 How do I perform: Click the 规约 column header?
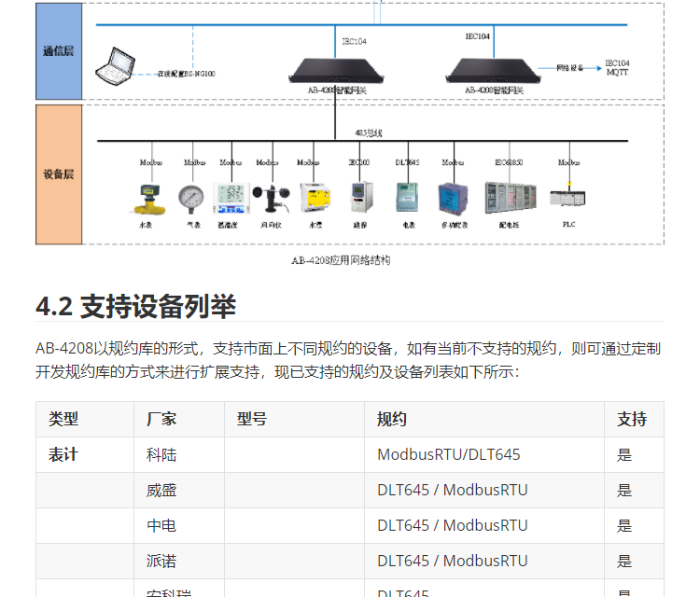(484, 419)
